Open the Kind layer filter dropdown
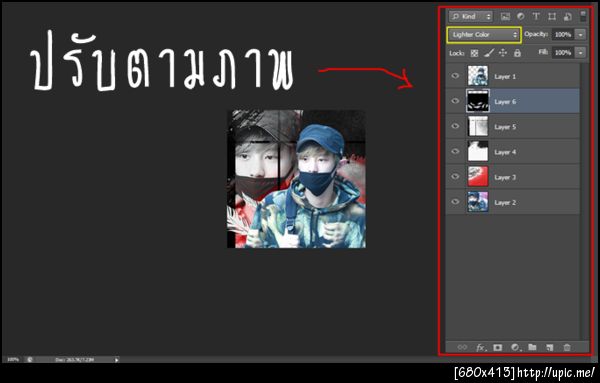Screen dimensions: 600x383 point(471,16)
